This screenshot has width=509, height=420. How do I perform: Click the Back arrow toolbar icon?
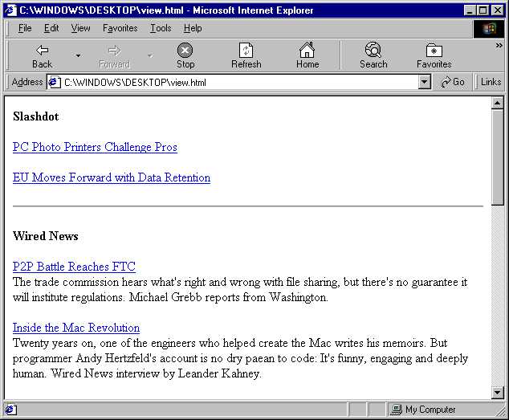(42, 51)
